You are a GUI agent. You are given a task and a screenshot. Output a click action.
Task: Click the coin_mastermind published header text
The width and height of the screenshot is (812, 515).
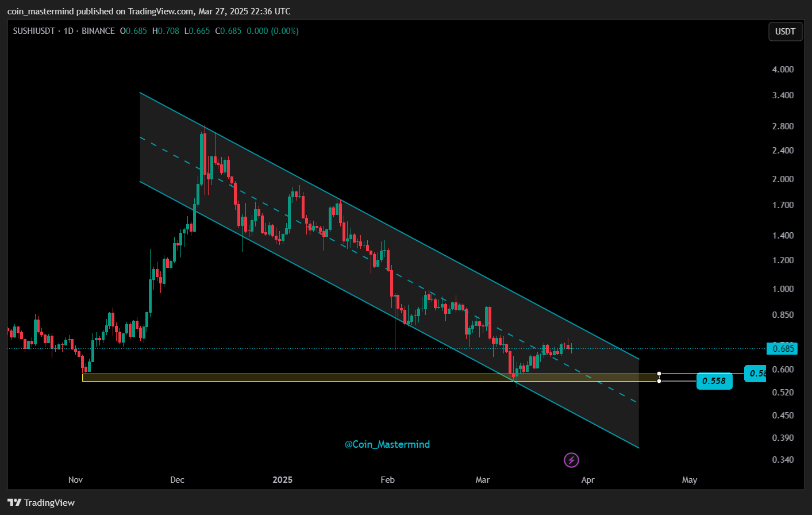tap(149, 11)
